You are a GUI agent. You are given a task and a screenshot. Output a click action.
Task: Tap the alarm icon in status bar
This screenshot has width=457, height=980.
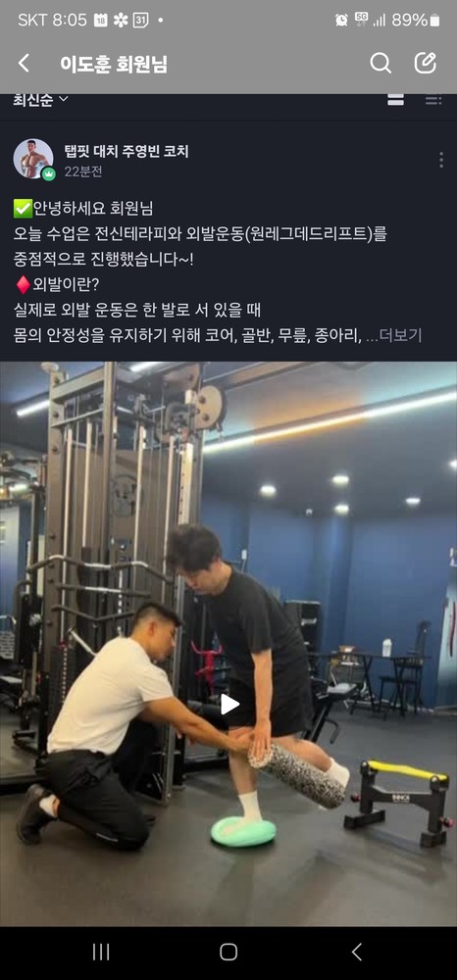pos(341,20)
